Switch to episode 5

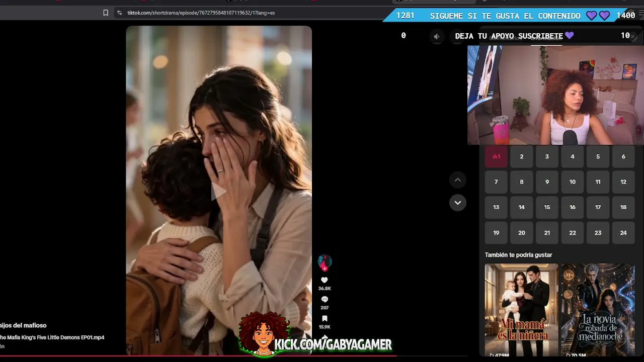pos(598,156)
